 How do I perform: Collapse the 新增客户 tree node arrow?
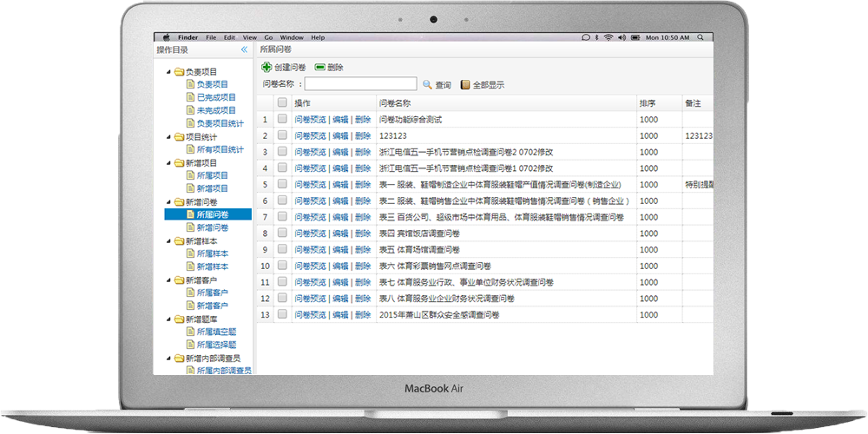(x=168, y=280)
